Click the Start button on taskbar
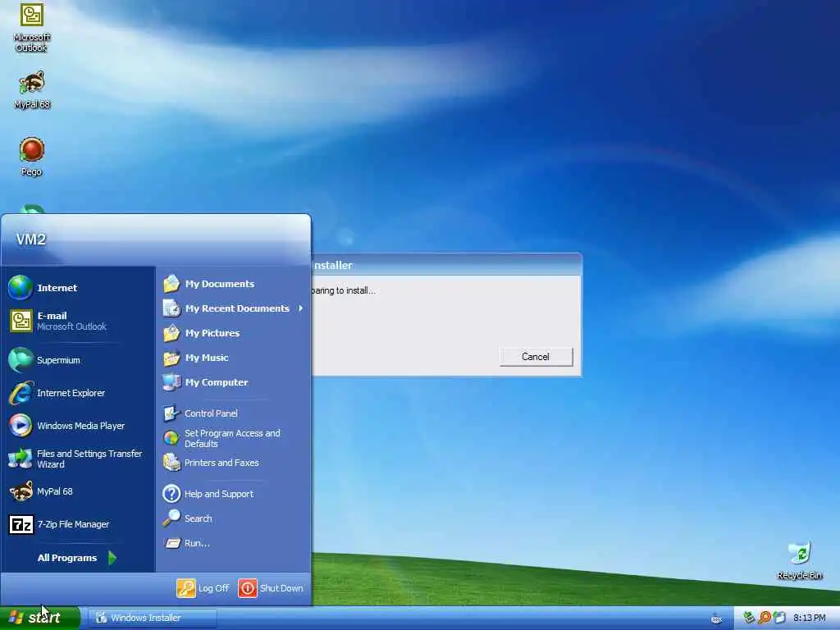The image size is (840, 630). tap(40, 618)
